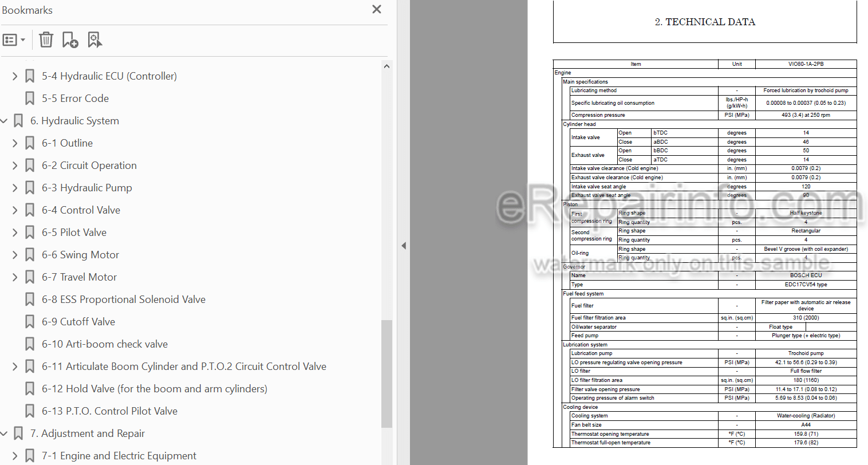Select 7. Adjustment and Repair bookmark
This screenshot has width=868, height=465.
88,434
